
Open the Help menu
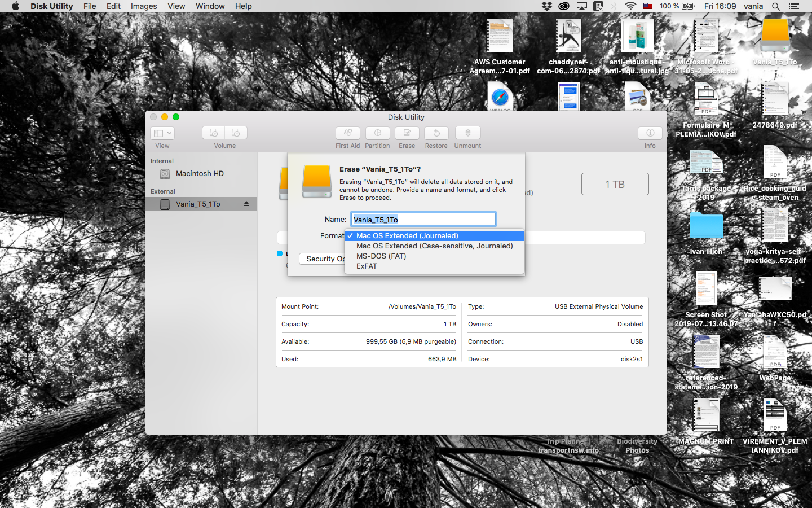[244, 6]
